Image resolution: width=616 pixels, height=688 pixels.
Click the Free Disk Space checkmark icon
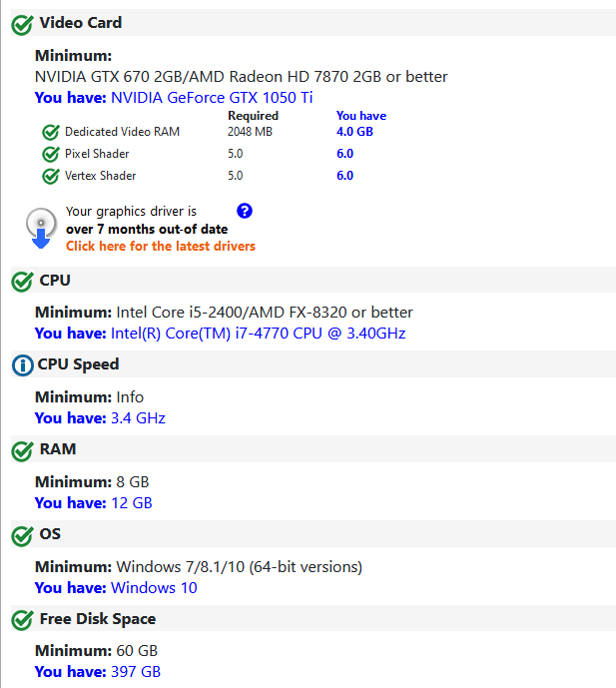[22, 620]
